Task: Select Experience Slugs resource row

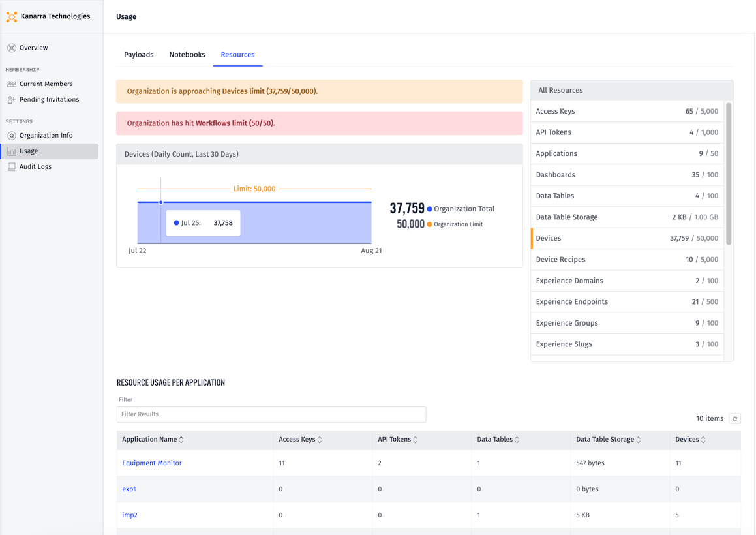Action: tap(627, 345)
